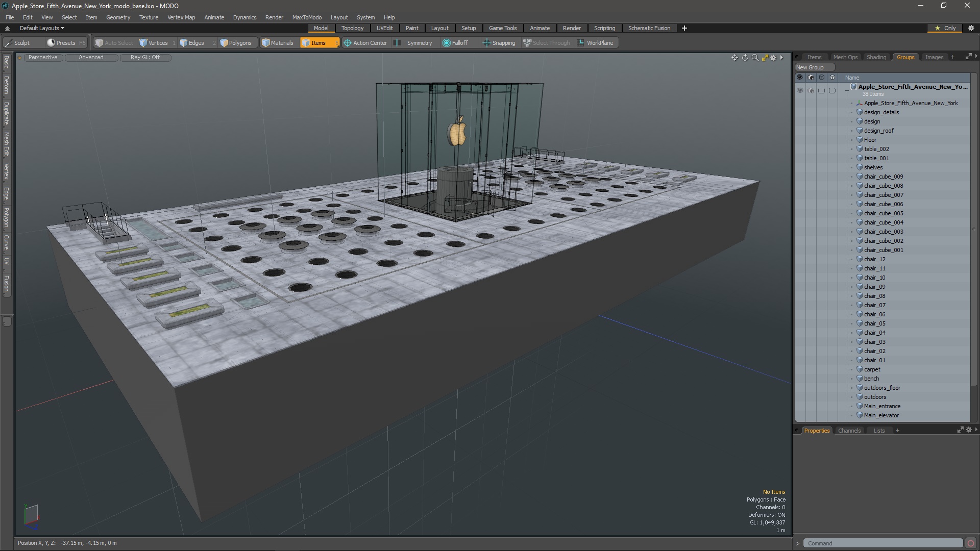
Task: Switch to the Shading panel tab
Action: click(876, 57)
